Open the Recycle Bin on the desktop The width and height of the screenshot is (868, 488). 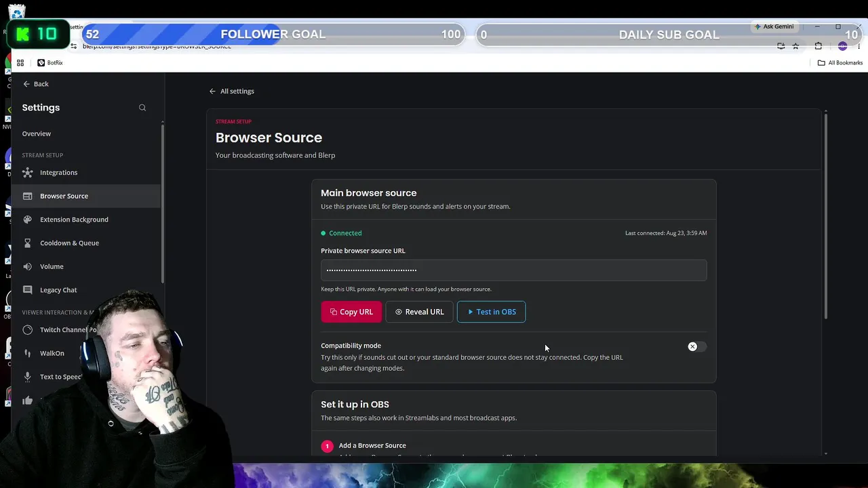(16, 12)
